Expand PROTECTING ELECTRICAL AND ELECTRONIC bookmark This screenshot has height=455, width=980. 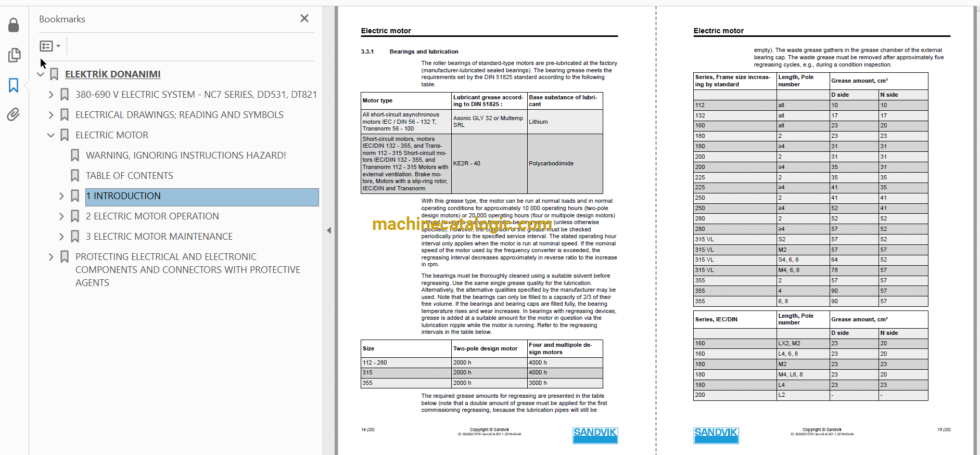[51, 257]
